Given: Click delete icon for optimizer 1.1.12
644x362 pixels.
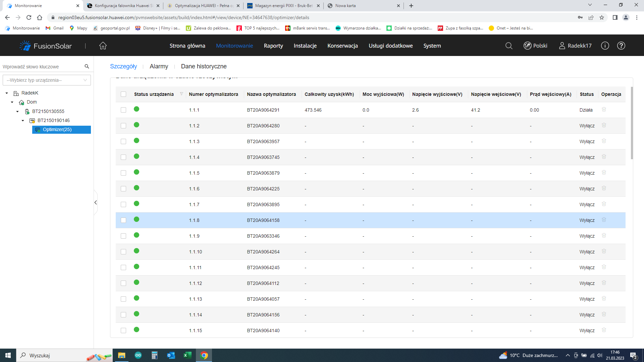Looking at the screenshot, I should [604, 283].
